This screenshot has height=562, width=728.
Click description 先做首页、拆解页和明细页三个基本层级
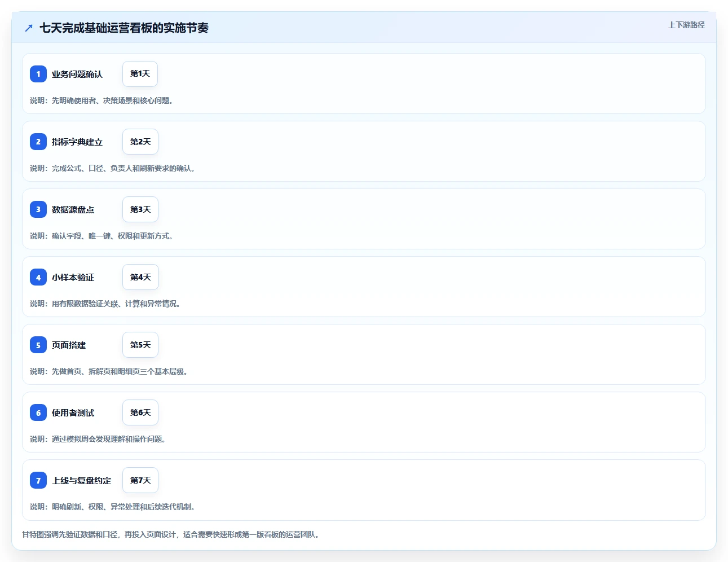[120, 371]
